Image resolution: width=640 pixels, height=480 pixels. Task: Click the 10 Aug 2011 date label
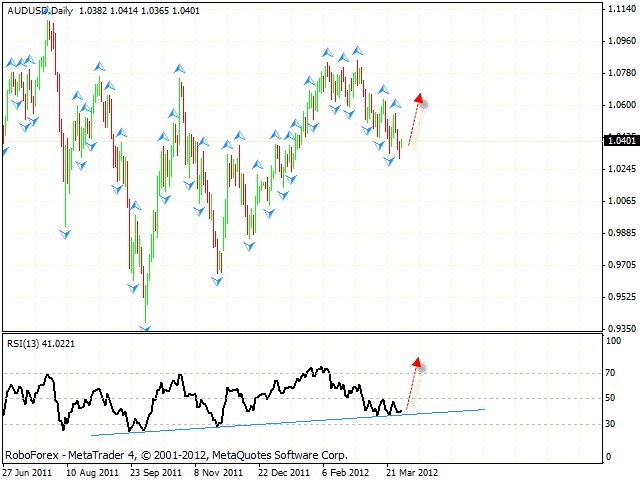click(92, 473)
